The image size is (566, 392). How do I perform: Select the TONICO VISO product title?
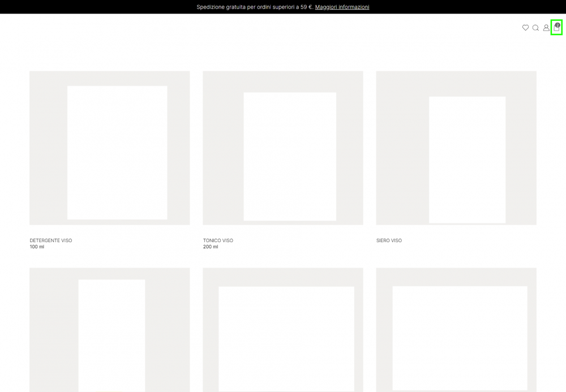pos(218,240)
